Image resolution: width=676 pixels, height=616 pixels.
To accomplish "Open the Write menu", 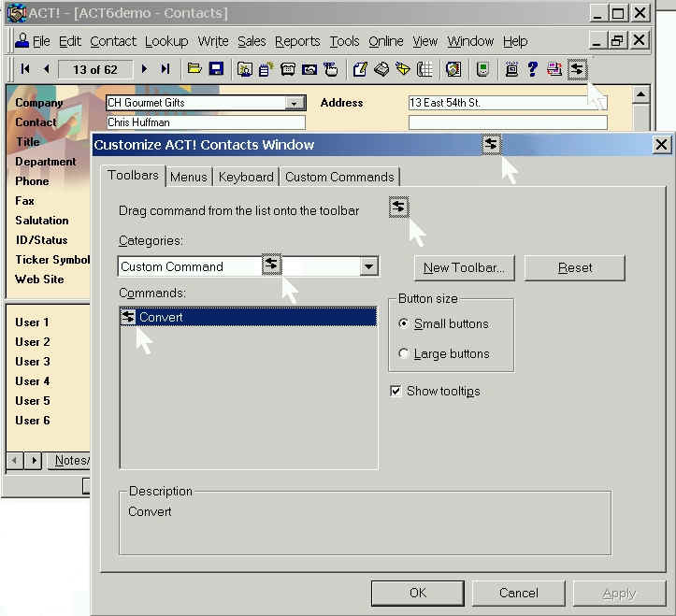I will tap(213, 41).
